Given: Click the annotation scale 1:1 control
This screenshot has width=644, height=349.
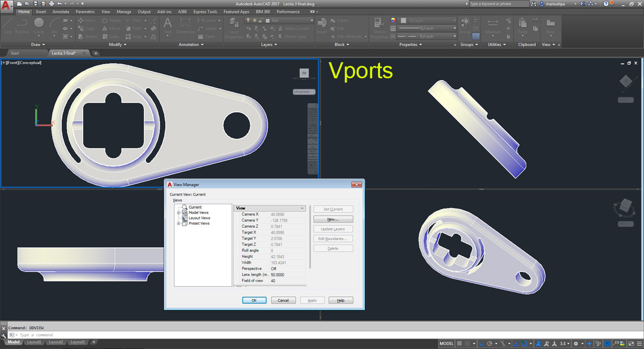Looking at the screenshot, I should click(x=565, y=344).
